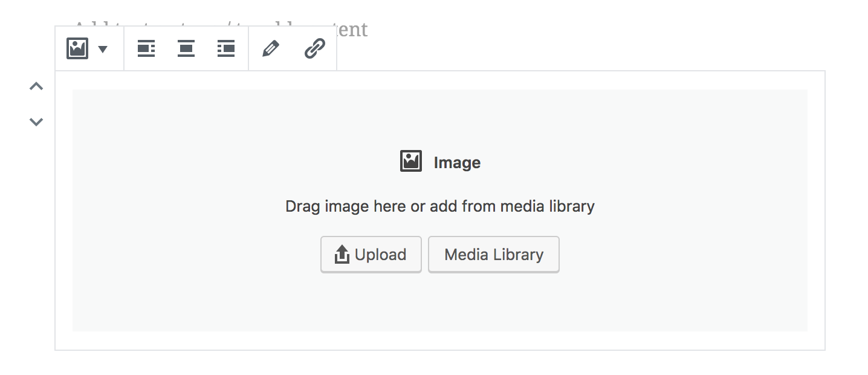Image resolution: width=868 pixels, height=375 pixels.
Task: Move block up with chevron arrow
Action: pos(36,86)
